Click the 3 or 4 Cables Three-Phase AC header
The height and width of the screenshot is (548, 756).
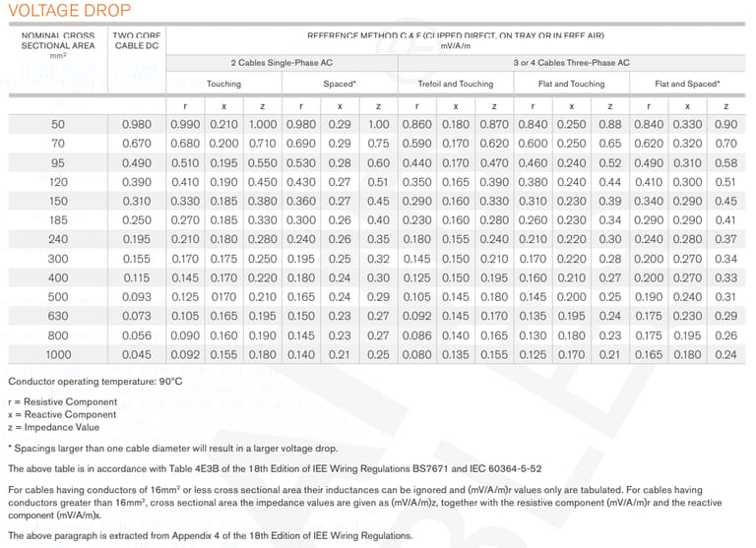571,62
